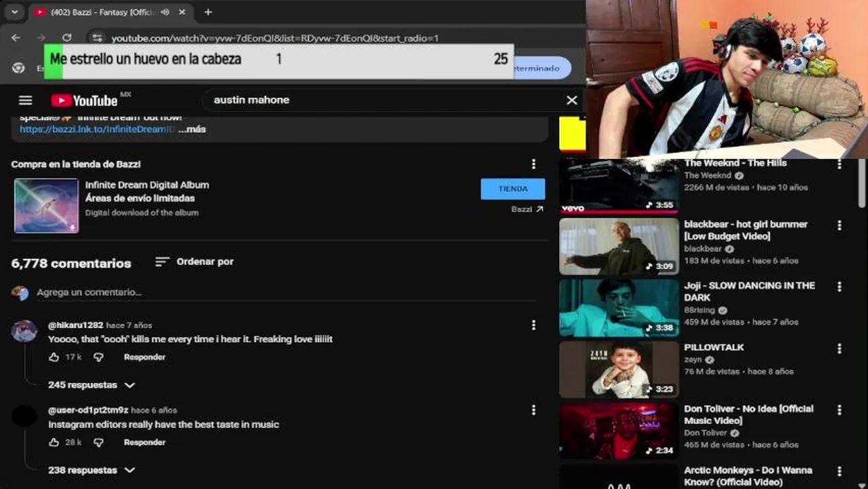Click the commenter avatar of @hikaru1282
This screenshot has height=489, width=868.
[x=24, y=331]
